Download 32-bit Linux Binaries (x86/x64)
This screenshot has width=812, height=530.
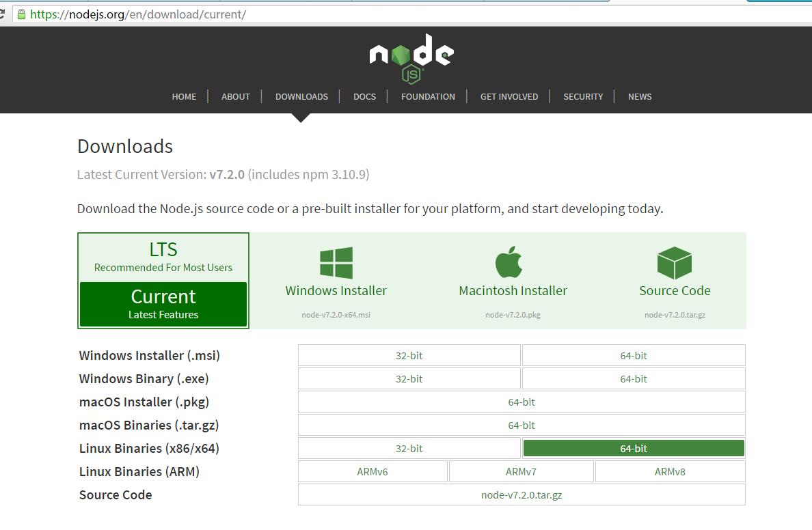click(409, 449)
